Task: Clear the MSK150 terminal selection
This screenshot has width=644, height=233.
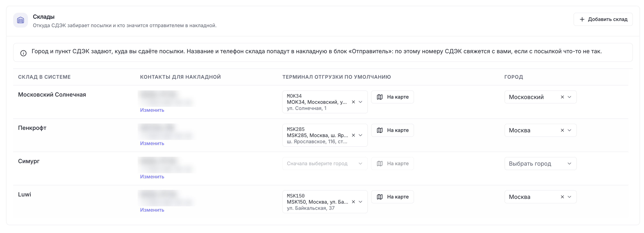Action: pyautogui.click(x=353, y=202)
